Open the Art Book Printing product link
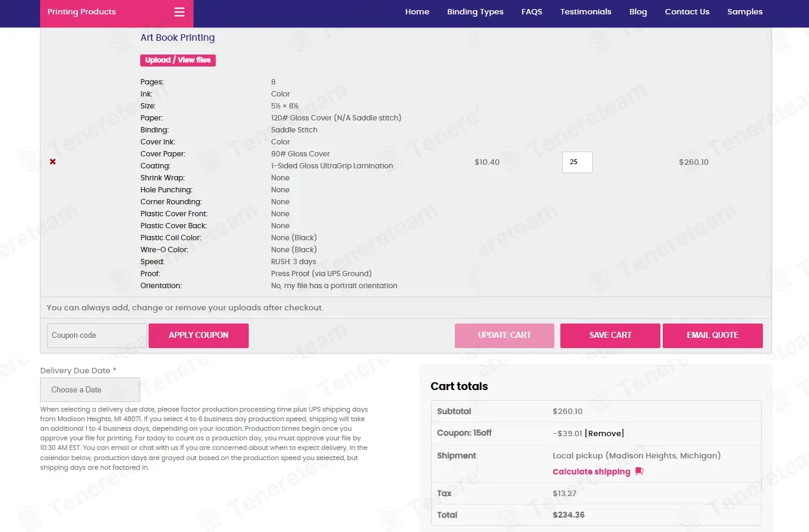The image size is (809, 532). (x=177, y=38)
